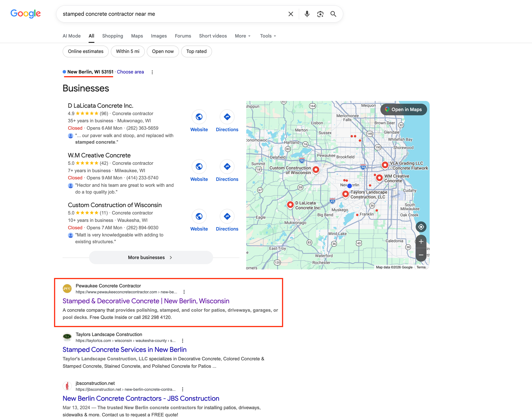Click phone number (414) 233-5740
Viewport: 532px width, 419px height.
(x=142, y=178)
